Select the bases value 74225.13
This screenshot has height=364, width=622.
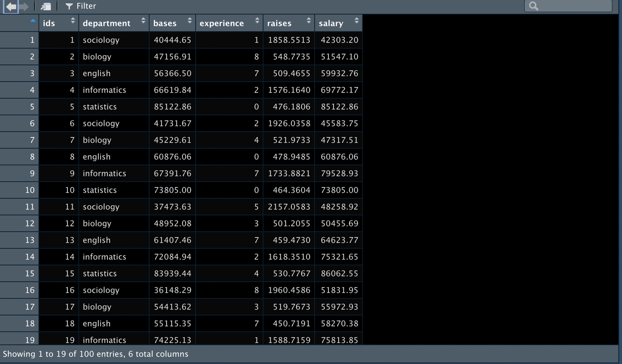[173, 340]
